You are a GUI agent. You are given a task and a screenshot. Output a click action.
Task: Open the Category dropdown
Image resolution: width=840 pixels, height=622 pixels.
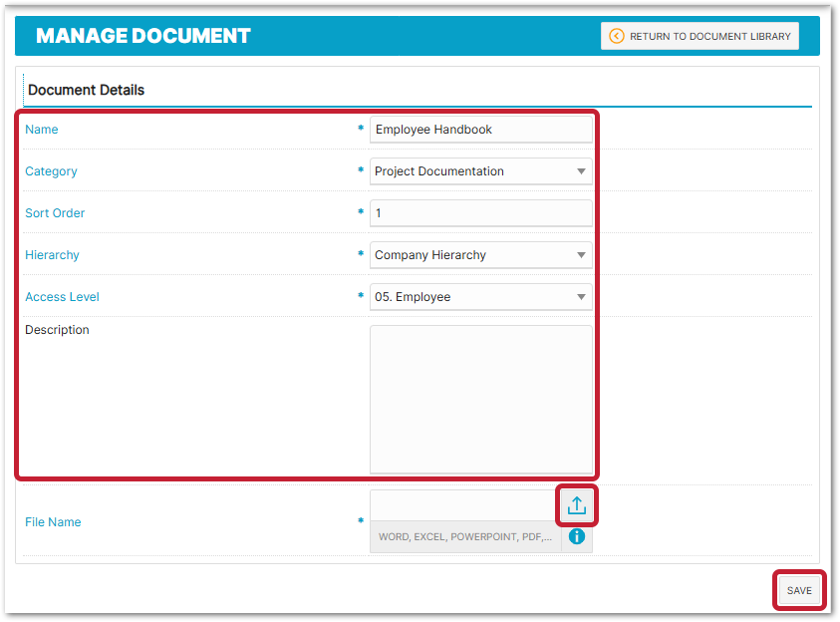click(480, 171)
